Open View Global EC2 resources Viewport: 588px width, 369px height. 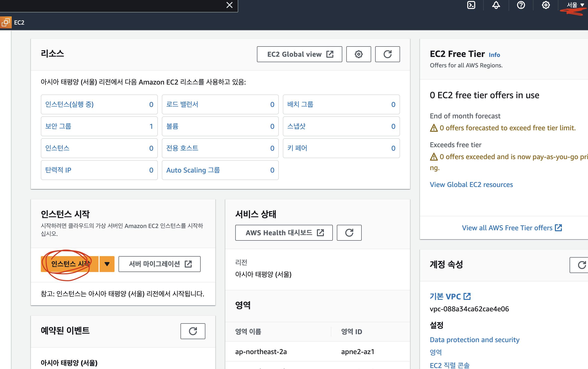[x=471, y=184]
